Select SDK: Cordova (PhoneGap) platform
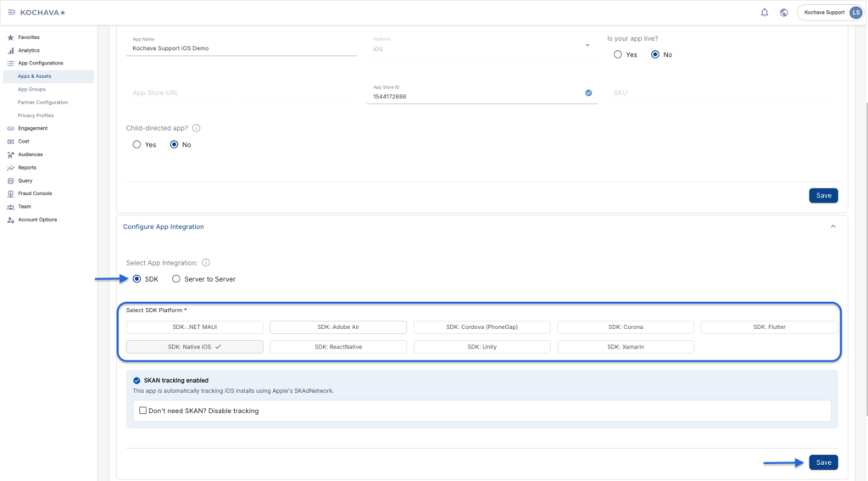The height and width of the screenshot is (481, 868). [x=482, y=327]
